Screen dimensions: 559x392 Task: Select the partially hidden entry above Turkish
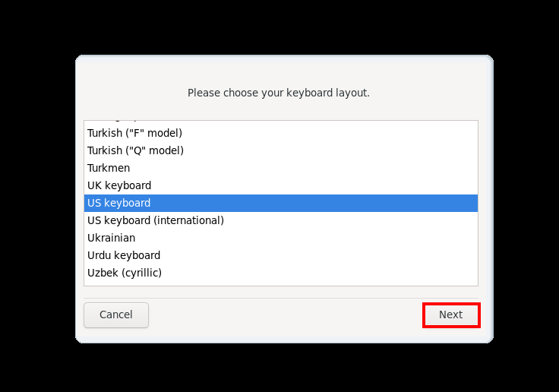click(281, 122)
